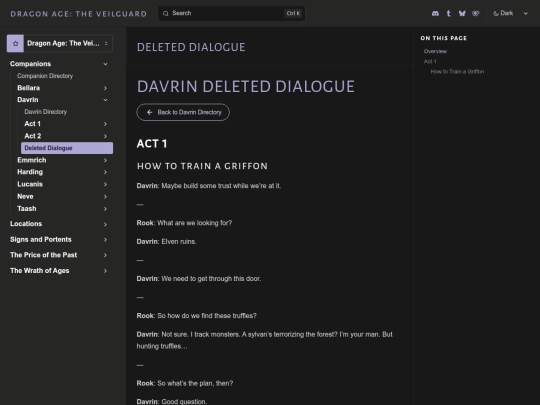Focus the Search input field
Viewport: 540px width, 405px height.
pos(231,13)
